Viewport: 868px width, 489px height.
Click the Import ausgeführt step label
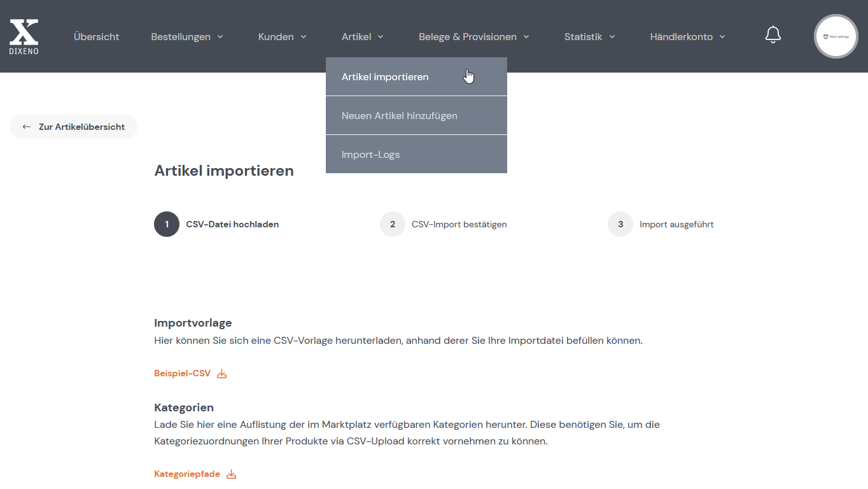[676, 225]
